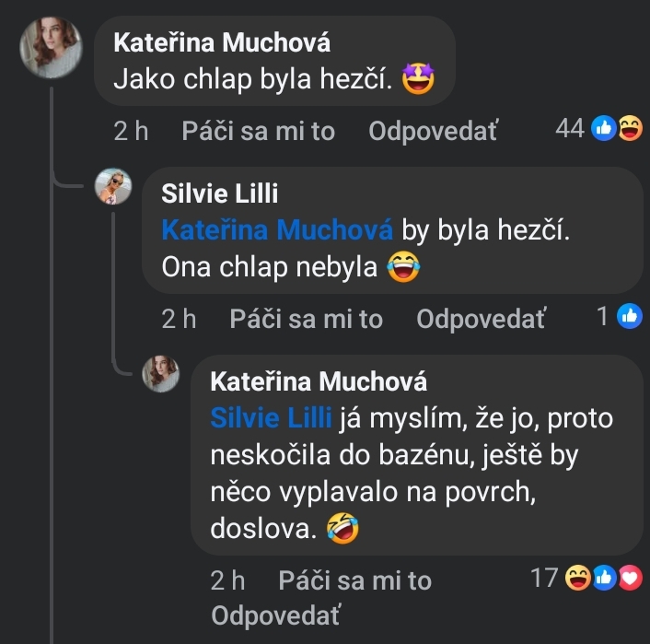Click the blue Kateřina Muchová mention in Silvie's reply

tap(277, 229)
